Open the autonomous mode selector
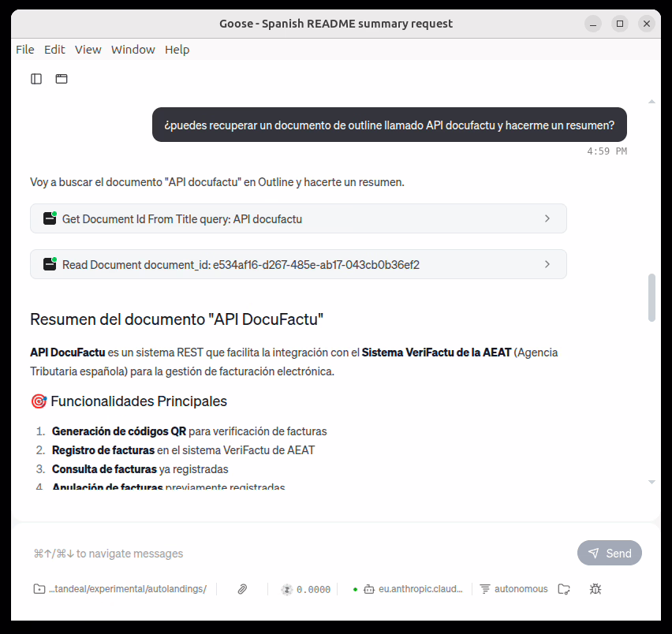The image size is (672, 634). (513, 589)
